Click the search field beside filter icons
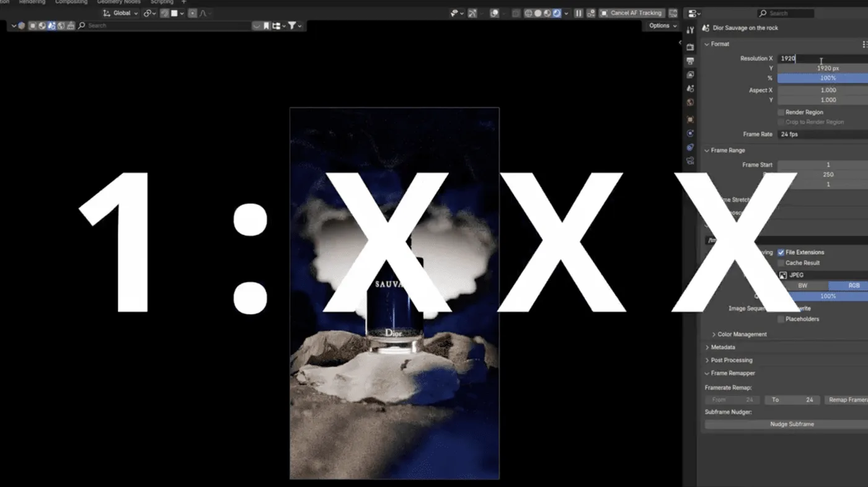 pos(163,26)
